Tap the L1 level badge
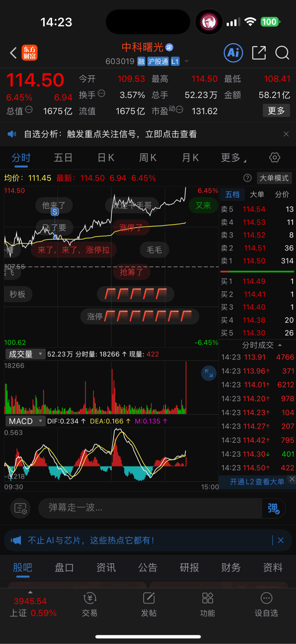 click(x=175, y=61)
